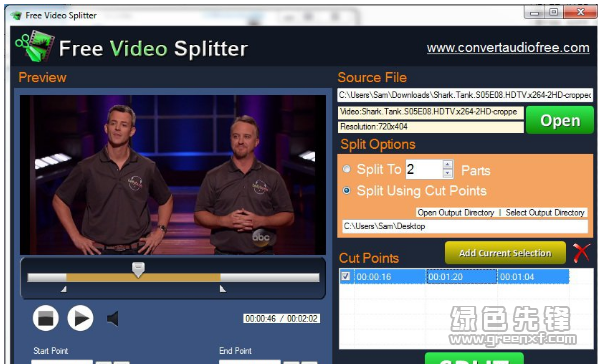Viewport: 598px width, 364px height.
Task: Visit www.convertaudiofree.com link
Action: 508,48
